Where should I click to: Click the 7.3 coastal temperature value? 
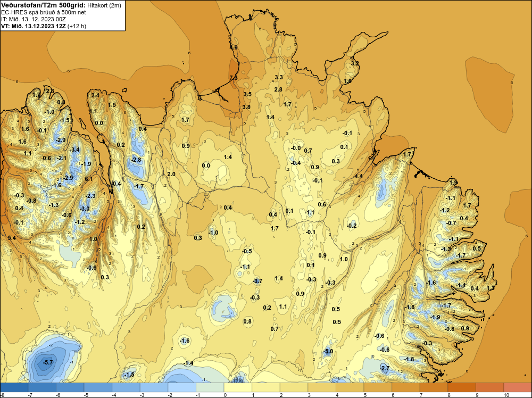pos(234,78)
